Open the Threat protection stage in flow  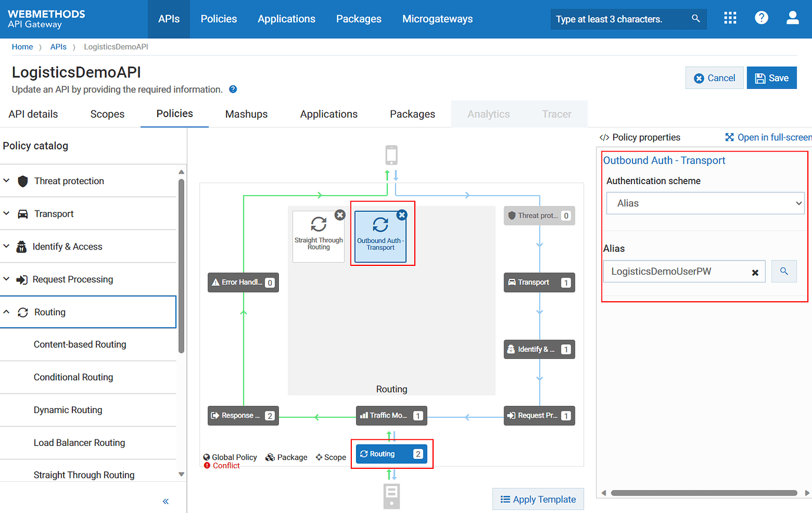click(x=539, y=216)
